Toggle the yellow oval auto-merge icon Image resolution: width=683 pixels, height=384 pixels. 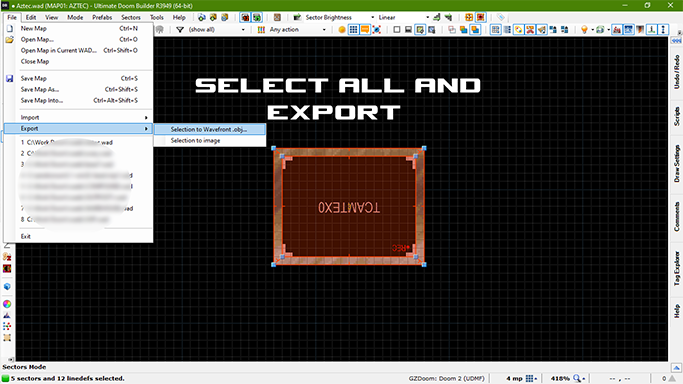pos(519,30)
